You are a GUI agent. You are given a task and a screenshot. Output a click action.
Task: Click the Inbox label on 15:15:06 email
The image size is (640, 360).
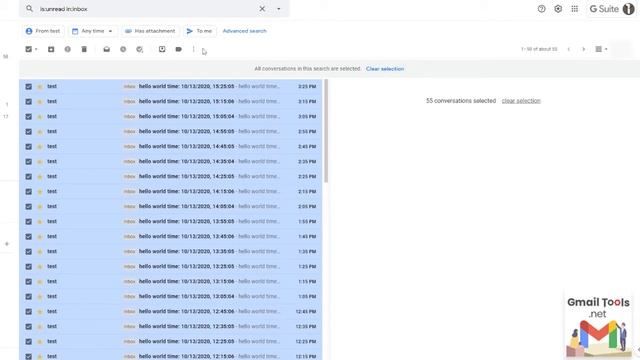tap(129, 102)
